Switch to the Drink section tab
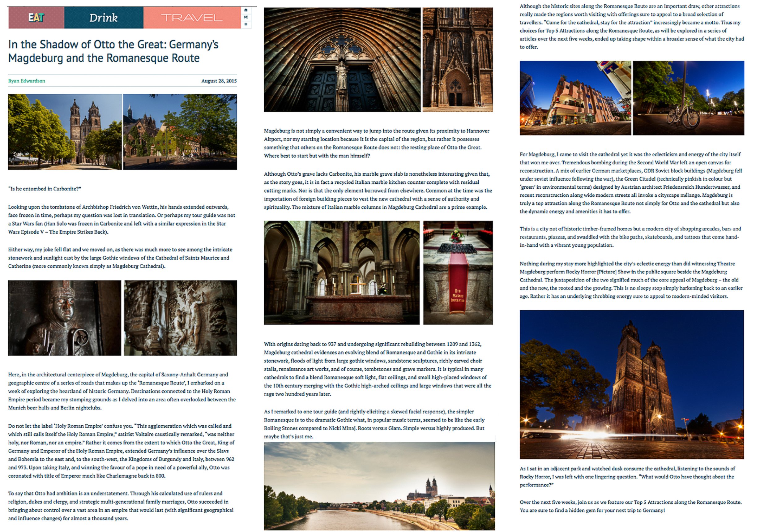773x532 pixels. 104,17
